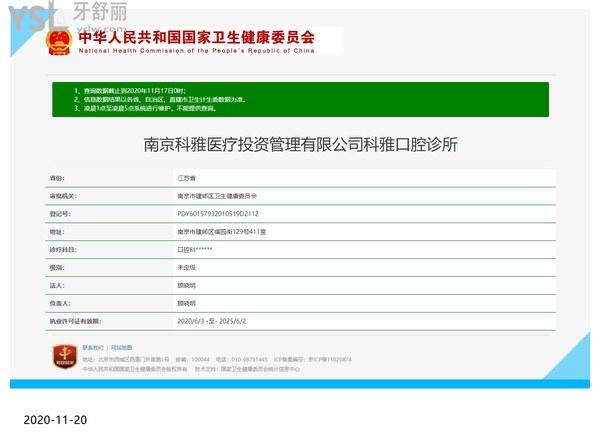600x447 pixels.
Task: Click the 审批机关 row label
Action: click(63, 196)
